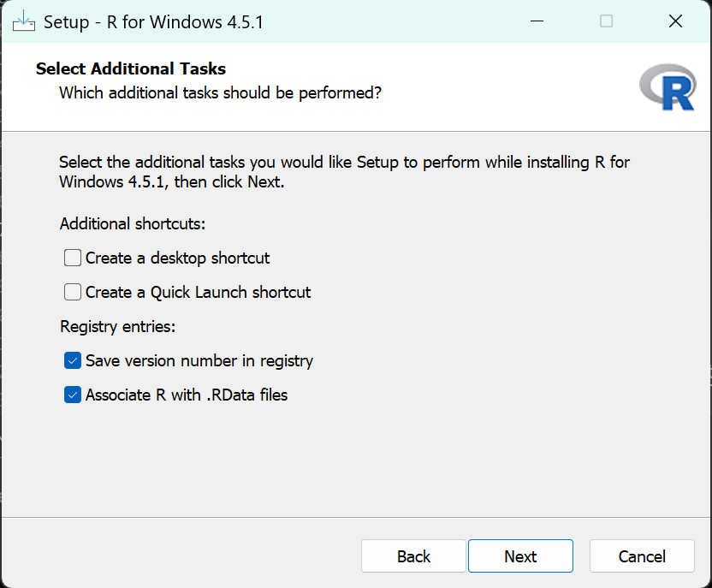Enable Create a desktop shortcut checkbox
The width and height of the screenshot is (712, 588).
click(x=73, y=258)
